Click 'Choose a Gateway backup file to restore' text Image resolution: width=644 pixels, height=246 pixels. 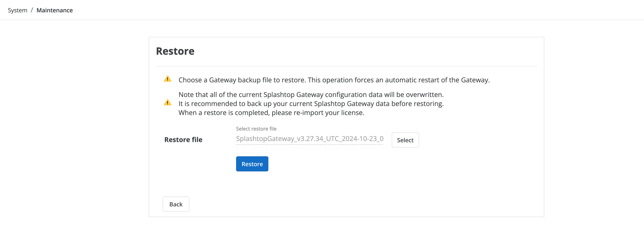334,80
